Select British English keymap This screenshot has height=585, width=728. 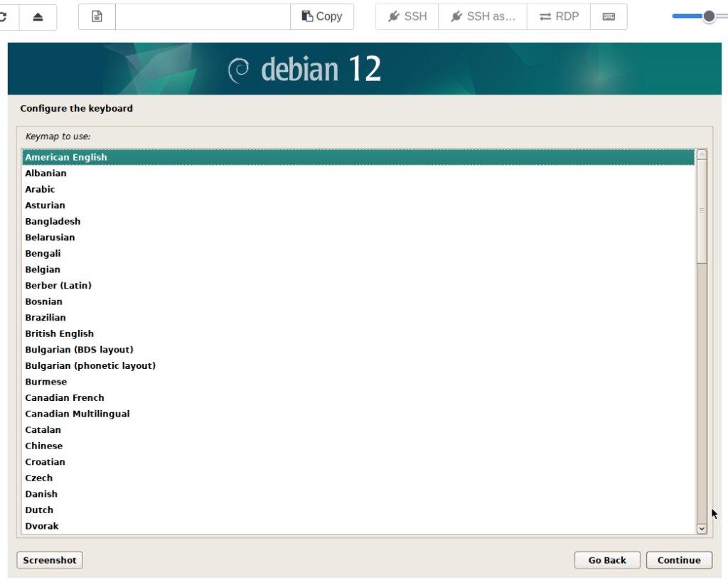60,333
